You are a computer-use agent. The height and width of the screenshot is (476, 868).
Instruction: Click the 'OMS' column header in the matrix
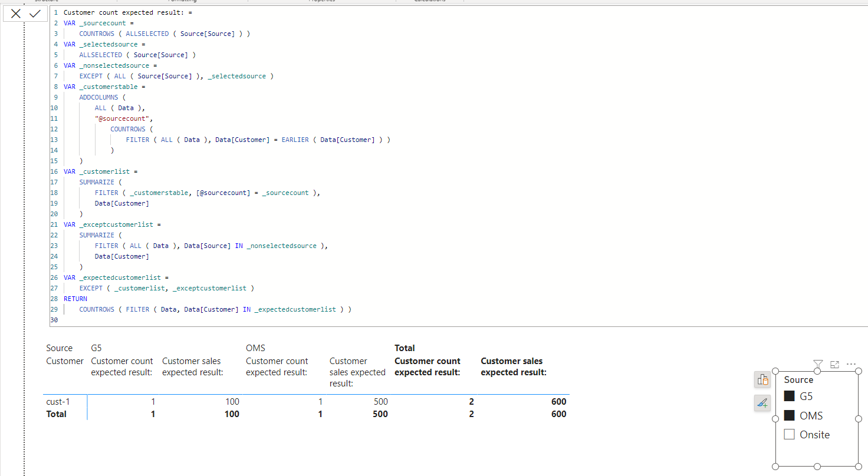(255, 348)
